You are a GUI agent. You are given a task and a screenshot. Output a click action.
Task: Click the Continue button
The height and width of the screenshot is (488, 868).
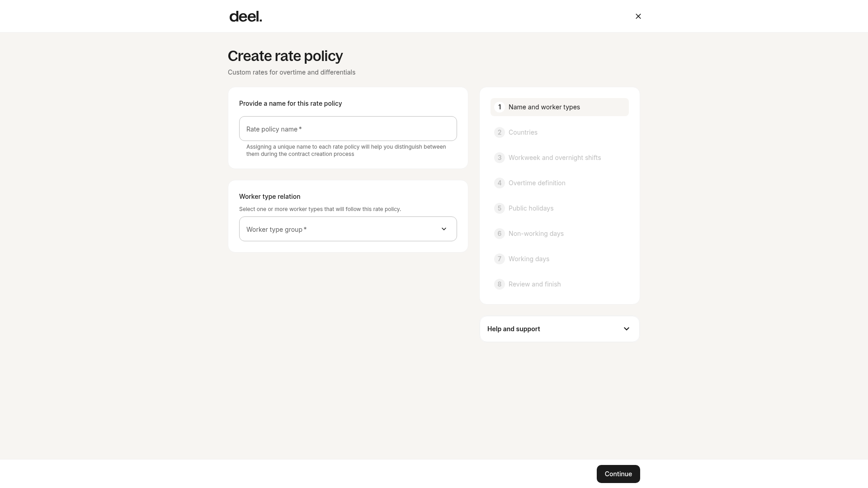point(618,474)
